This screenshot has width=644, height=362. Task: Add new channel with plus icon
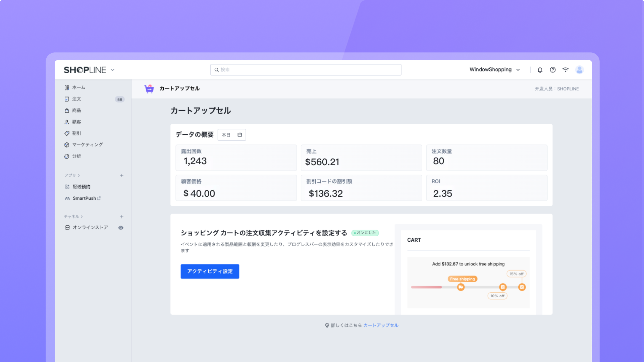(122, 217)
